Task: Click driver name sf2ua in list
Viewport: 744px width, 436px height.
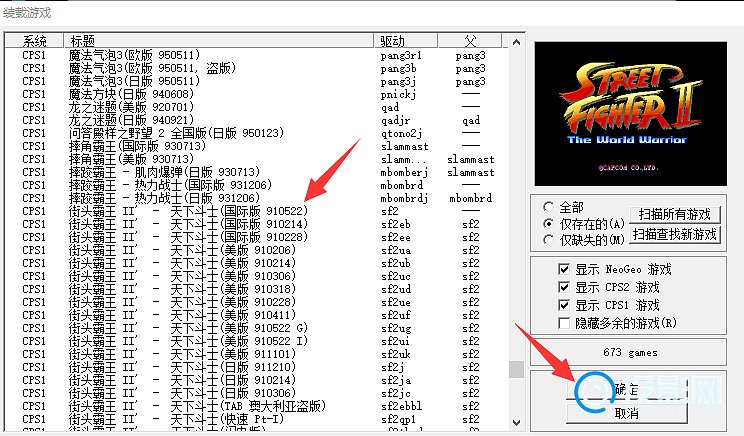Action: [396, 250]
